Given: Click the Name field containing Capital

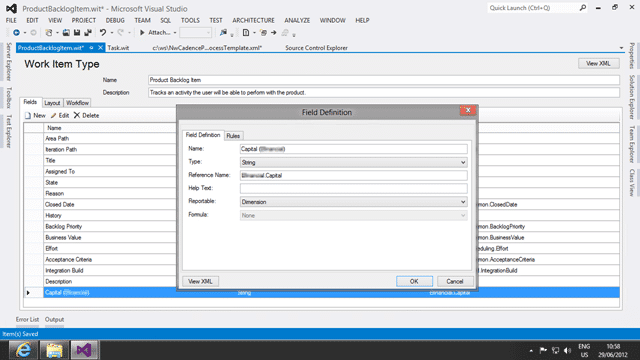Looking at the screenshot, I should pyautogui.click(x=353, y=149).
